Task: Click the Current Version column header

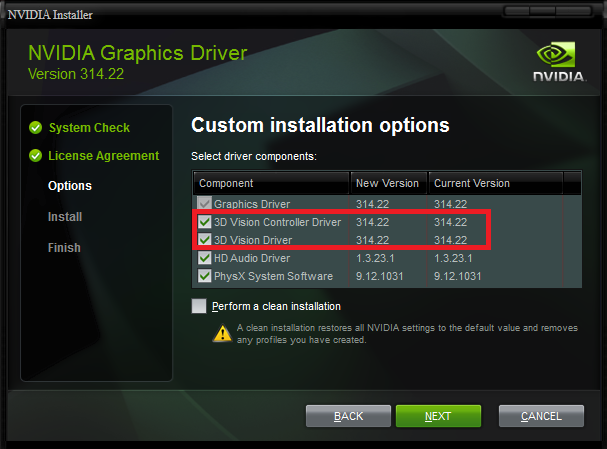Action: point(496,183)
